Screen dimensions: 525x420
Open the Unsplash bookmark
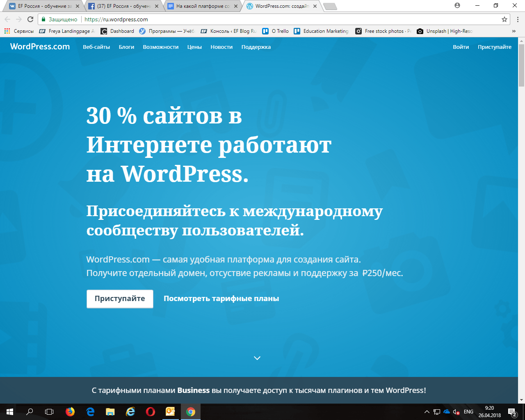pos(447,31)
